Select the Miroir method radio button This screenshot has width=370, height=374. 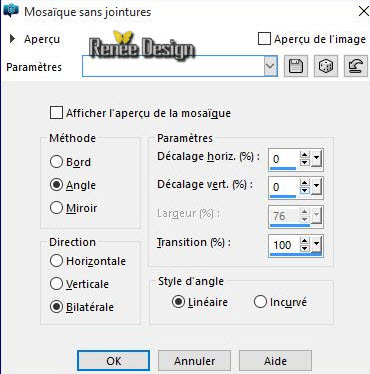pos(56,208)
